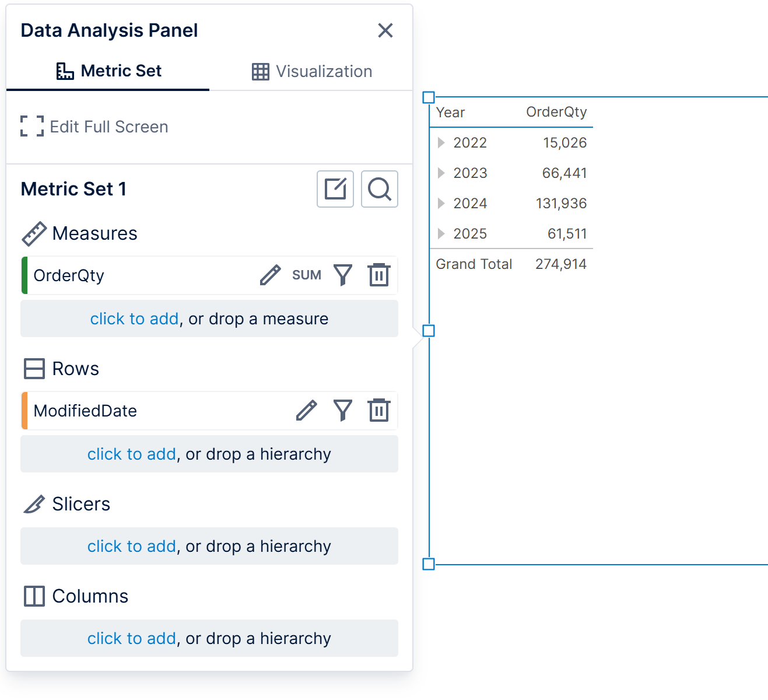
Task: Open filter for ModifiedDate hierarchy
Action: (x=343, y=410)
